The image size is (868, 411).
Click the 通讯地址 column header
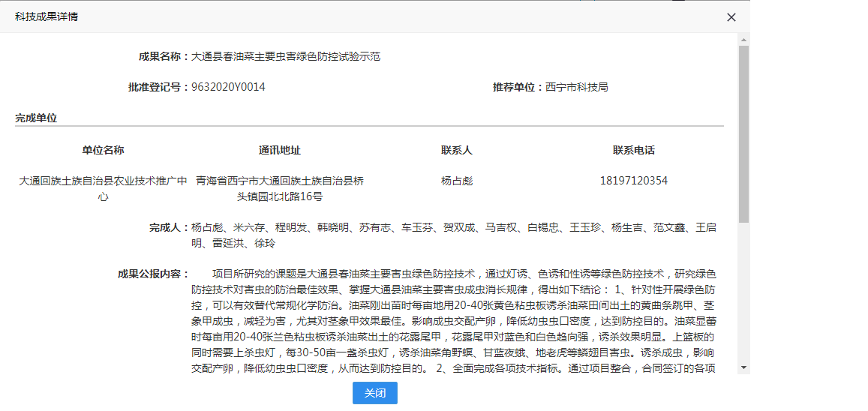pos(280,150)
